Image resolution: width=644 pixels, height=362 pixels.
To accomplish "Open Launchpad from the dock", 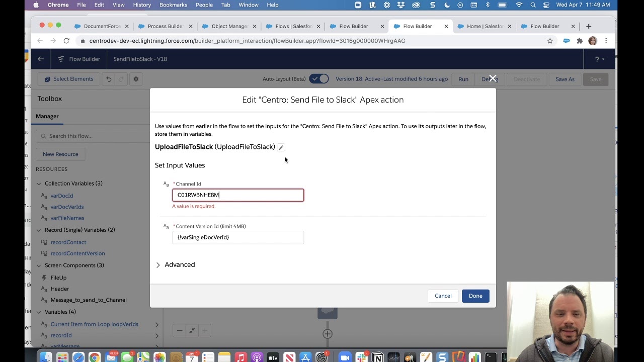I will tap(62, 357).
